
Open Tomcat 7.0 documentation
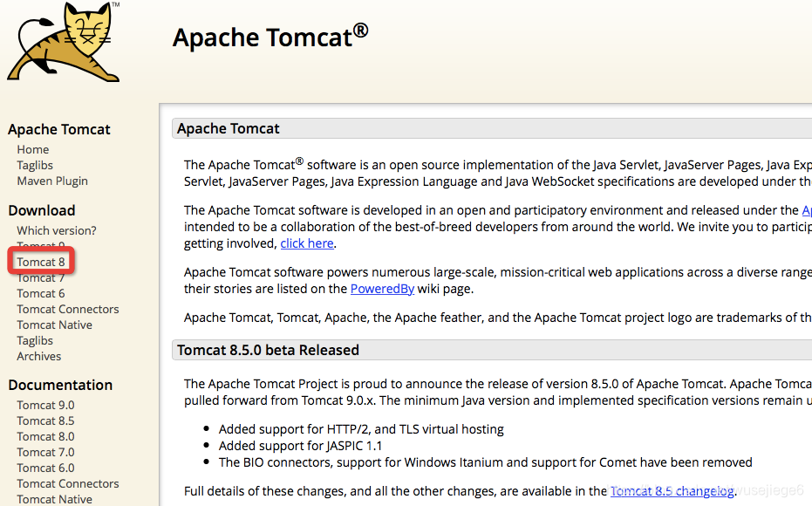pyautogui.click(x=45, y=452)
